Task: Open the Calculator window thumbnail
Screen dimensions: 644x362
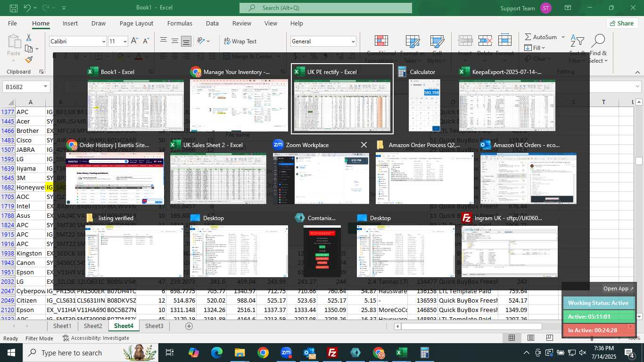Action: click(x=424, y=105)
